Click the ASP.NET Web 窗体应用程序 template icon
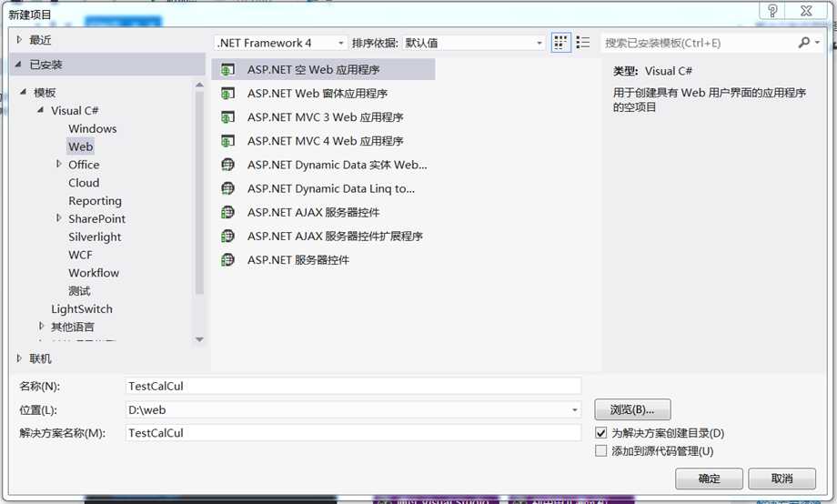 coord(228,94)
